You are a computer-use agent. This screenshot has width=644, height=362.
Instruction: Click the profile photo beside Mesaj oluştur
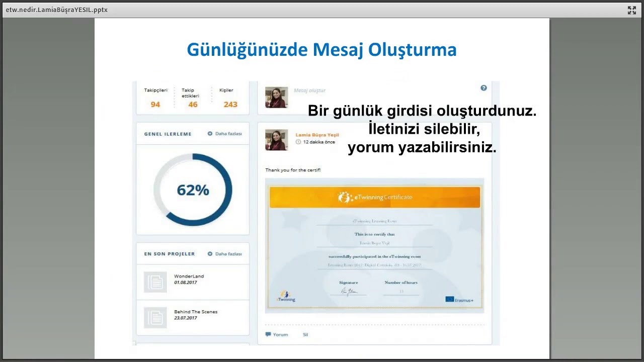[x=277, y=97]
